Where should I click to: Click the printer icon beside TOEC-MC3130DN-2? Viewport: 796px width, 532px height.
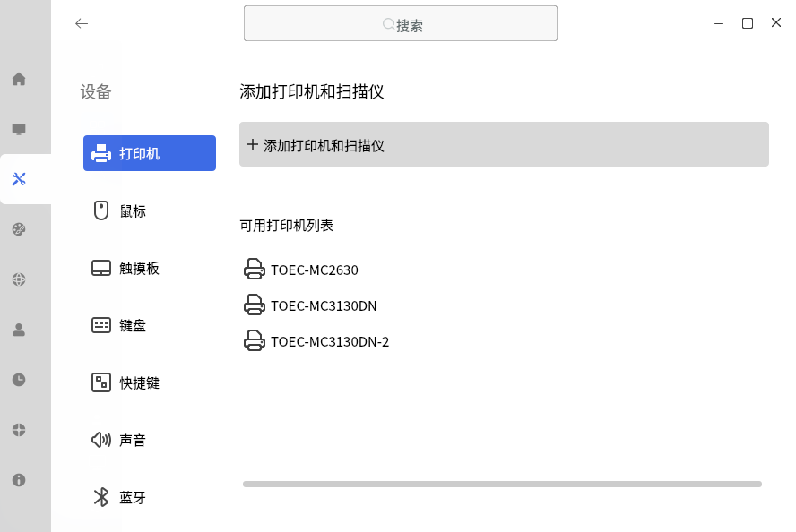click(255, 341)
